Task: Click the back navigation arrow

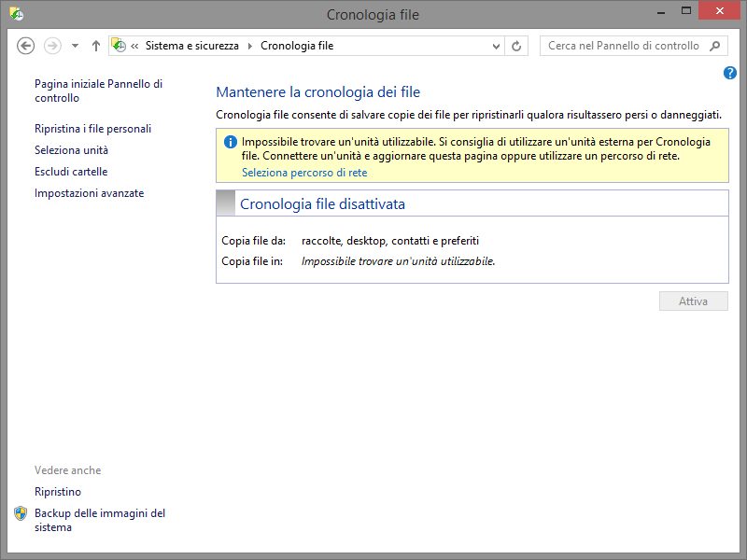Action: pos(26,46)
